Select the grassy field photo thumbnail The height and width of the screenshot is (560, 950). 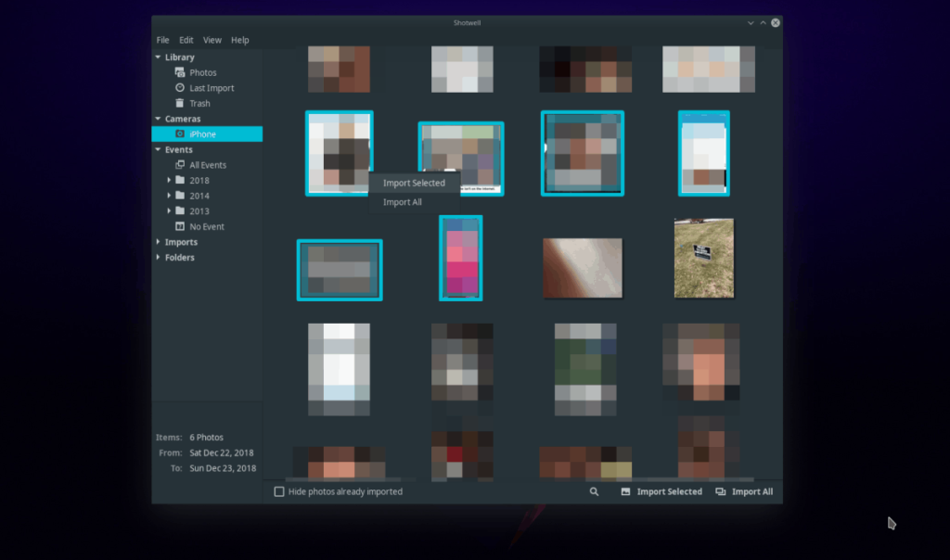(703, 257)
